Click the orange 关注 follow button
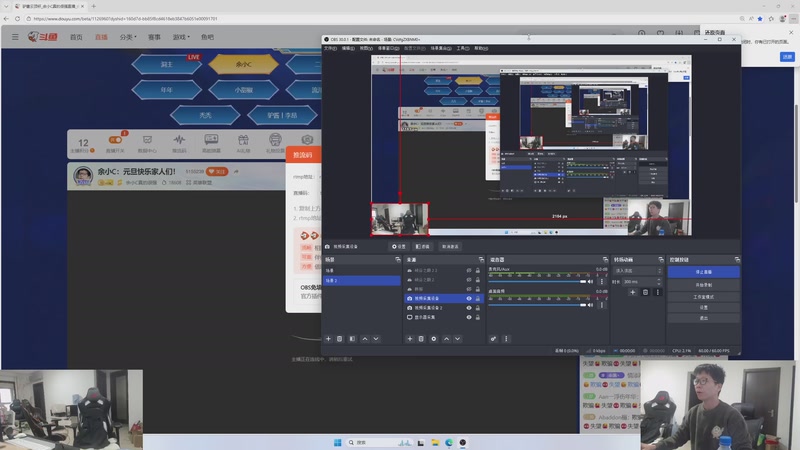 click(217, 171)
